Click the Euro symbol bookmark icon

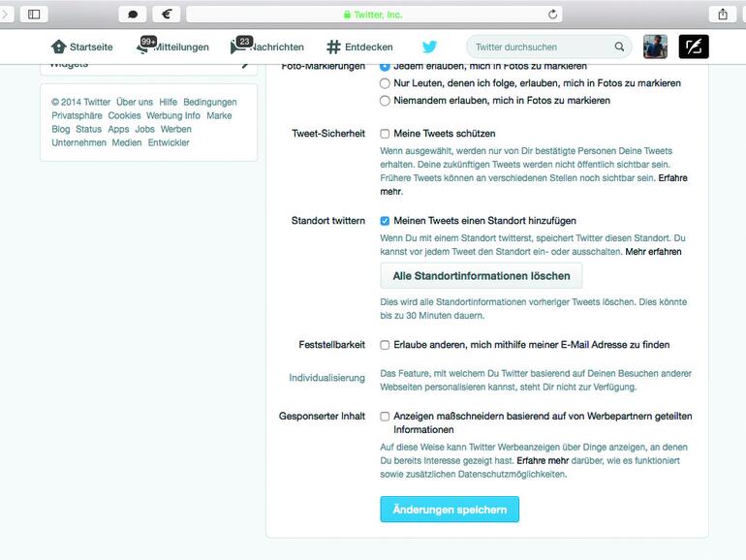click(x=166, y=15)
